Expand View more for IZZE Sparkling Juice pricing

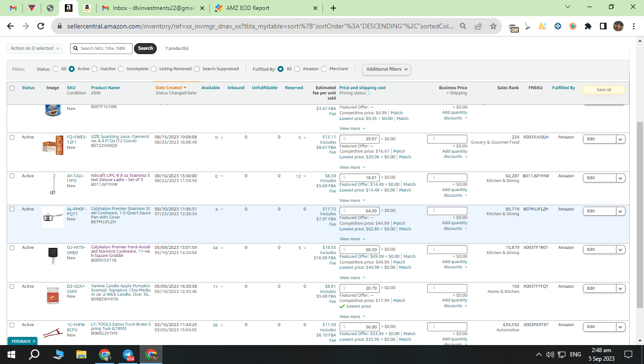pyautogui.click(x=352, y=167)
